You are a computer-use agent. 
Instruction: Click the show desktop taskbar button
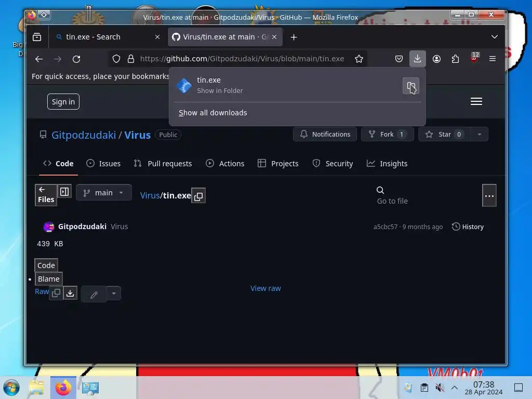click(518, 388)
